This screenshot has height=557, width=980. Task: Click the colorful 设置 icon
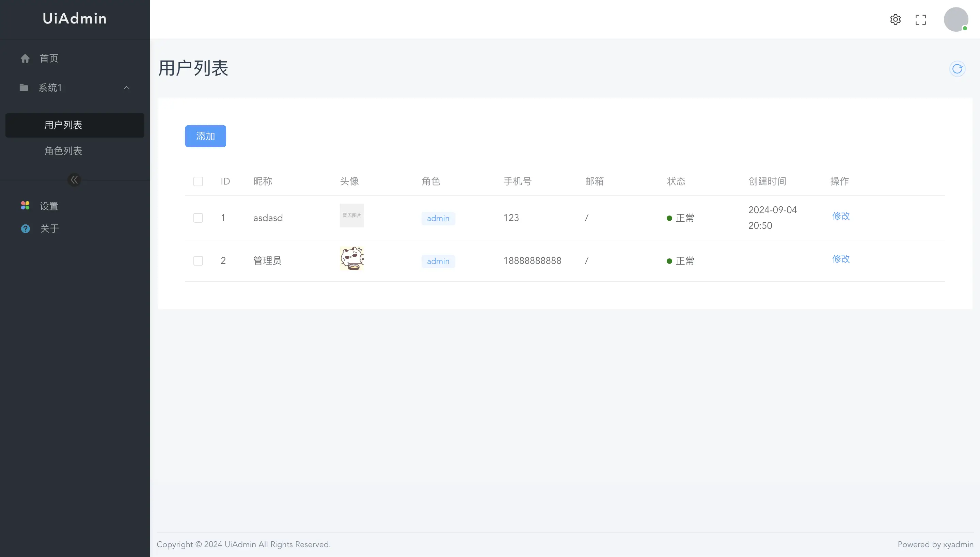pos(25,206)
